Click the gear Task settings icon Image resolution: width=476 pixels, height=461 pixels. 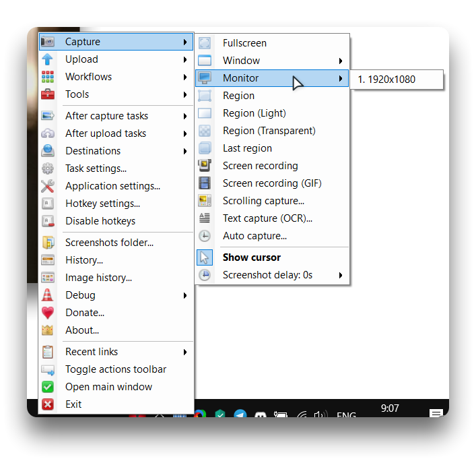48,168
